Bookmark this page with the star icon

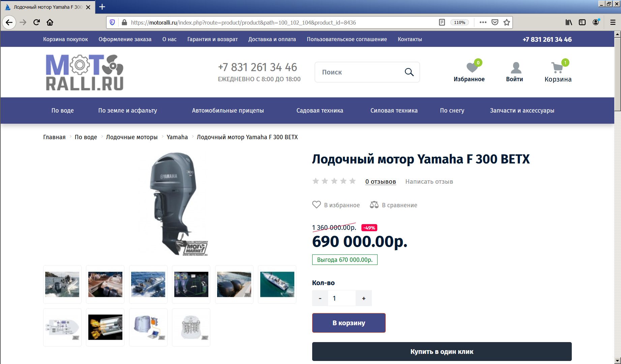[506, 23]
